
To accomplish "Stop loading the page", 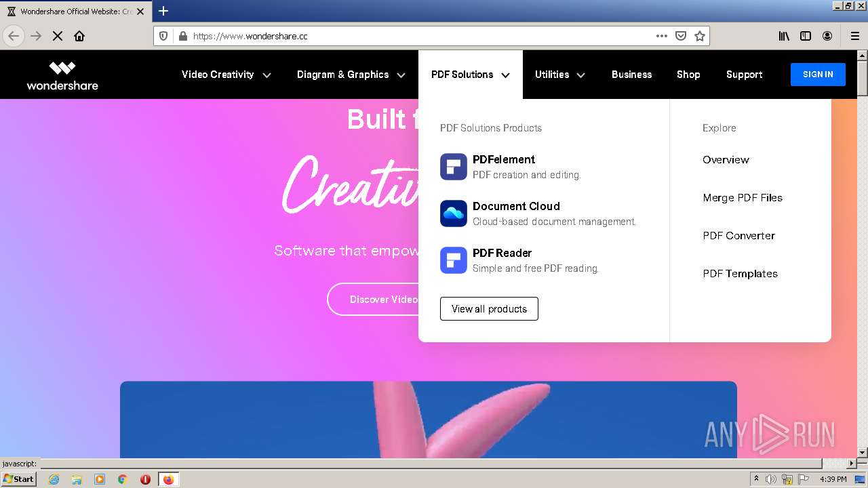I will 58,36.
